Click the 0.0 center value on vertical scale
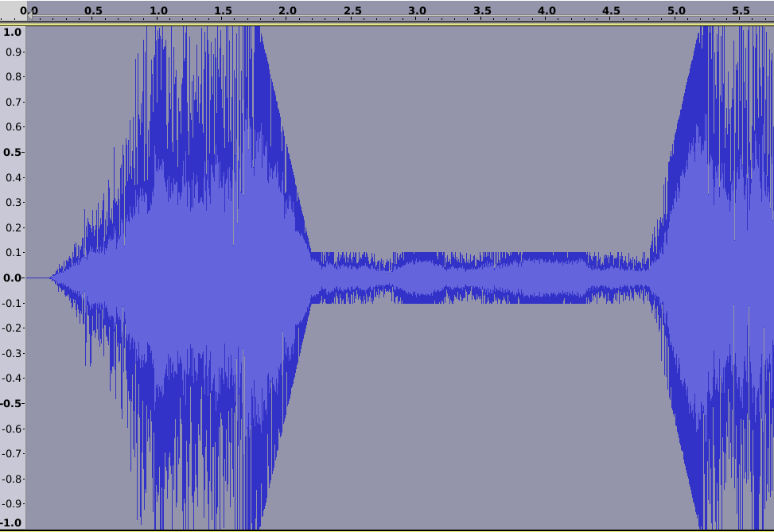The image size is (774, 532). (x=13, y=278)
